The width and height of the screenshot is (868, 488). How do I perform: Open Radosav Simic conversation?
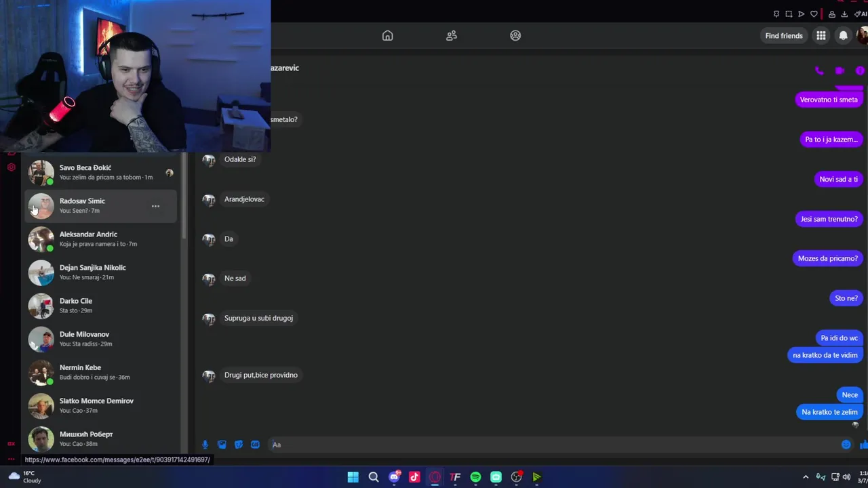point(101,205)
